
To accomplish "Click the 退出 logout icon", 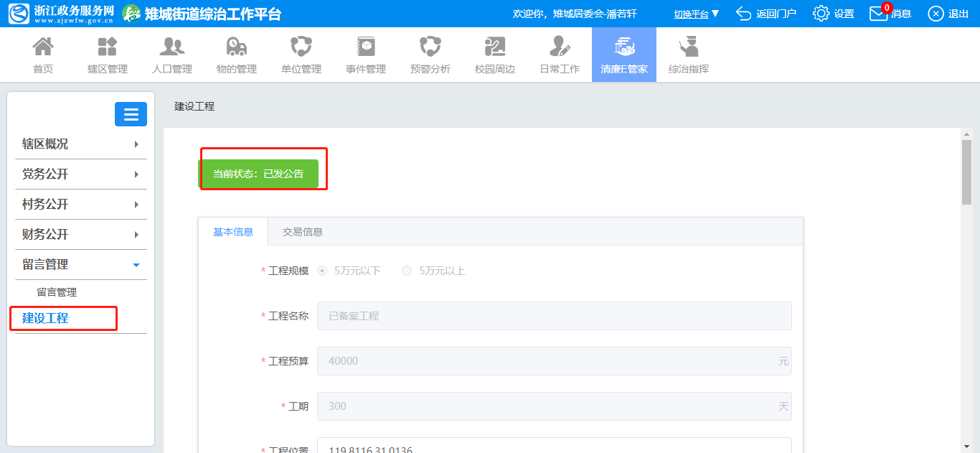I will coord(936,14).
